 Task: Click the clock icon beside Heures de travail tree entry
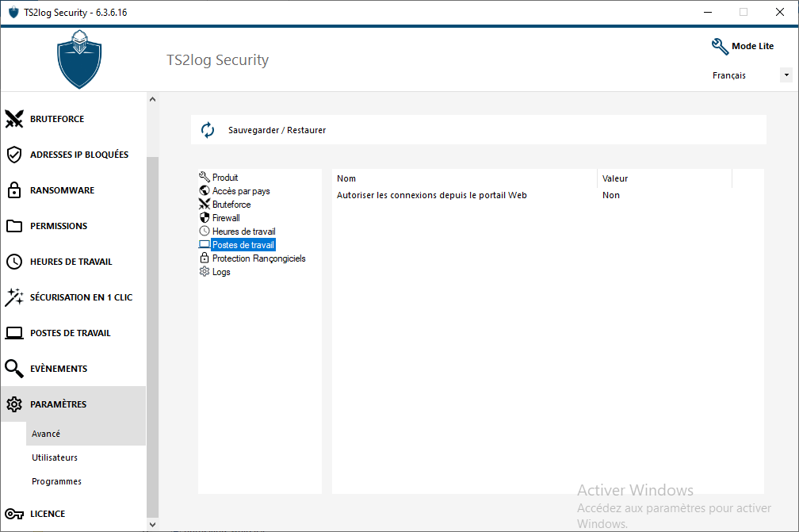coord(205,231)
